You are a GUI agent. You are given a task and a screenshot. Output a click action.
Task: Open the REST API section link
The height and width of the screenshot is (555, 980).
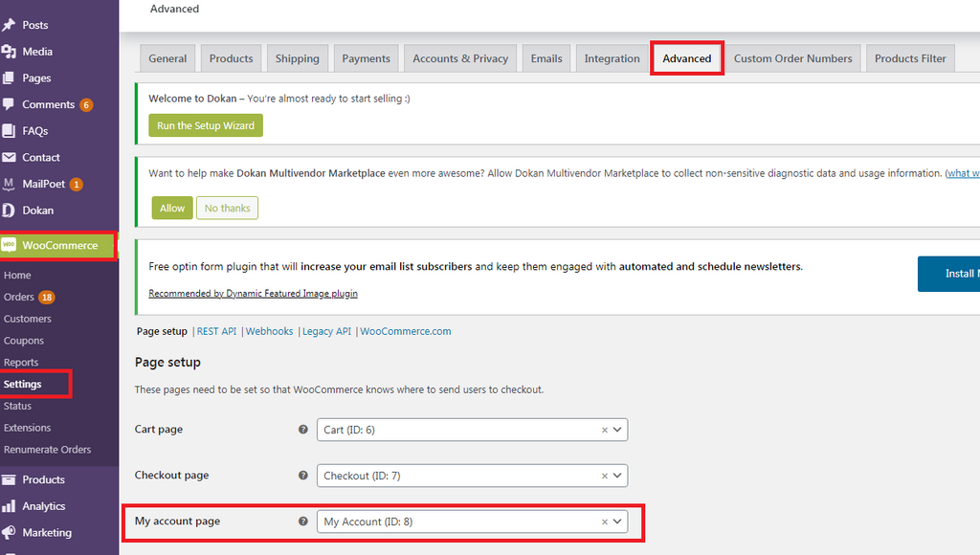(217, 331)
